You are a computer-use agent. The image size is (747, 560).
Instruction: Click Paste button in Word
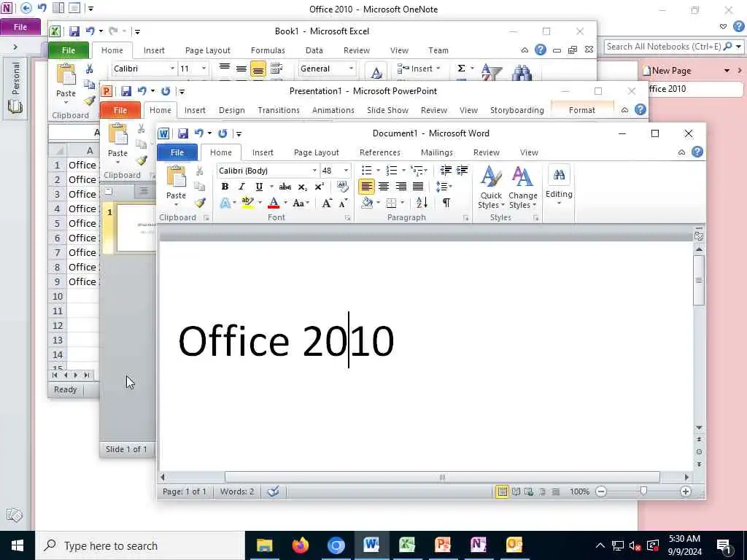tap(176, 186)
